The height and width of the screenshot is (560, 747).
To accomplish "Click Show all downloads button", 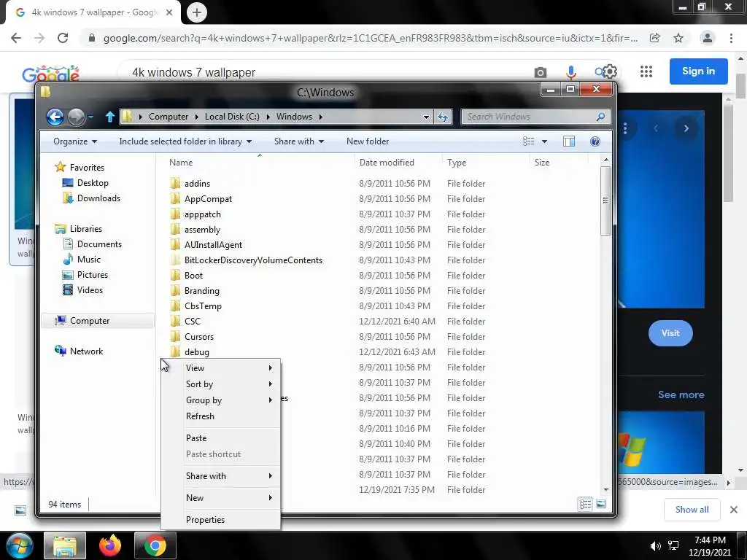I will tap(692, 510).
